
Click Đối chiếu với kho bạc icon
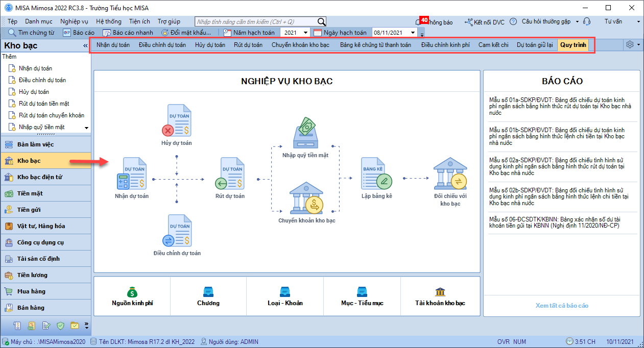coord(450,173)
